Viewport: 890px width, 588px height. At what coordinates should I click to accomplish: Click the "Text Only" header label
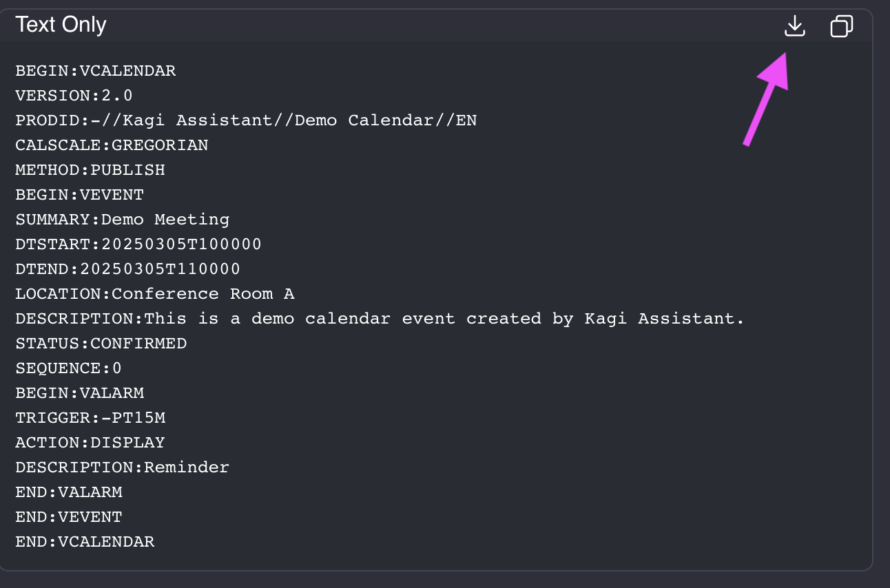click(61, 25)
